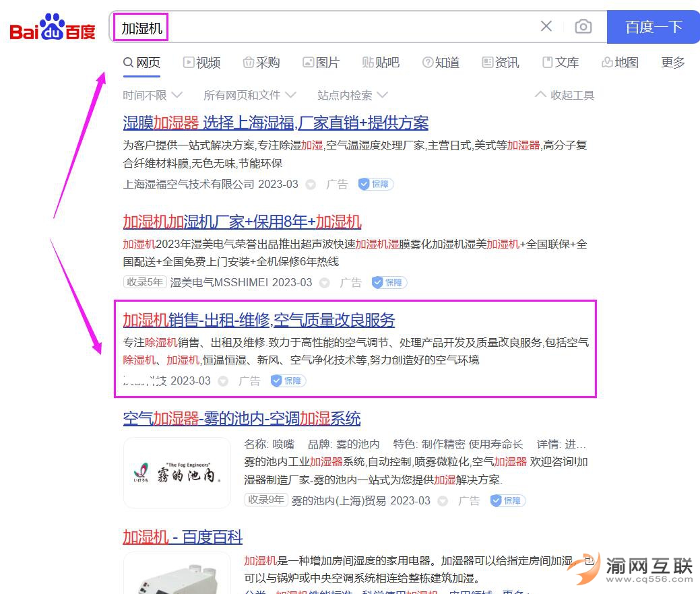Image resolution: width=700 pixels, height=594 pixels.
Task: Click 收录9年 badge on 雾的池内 result
Action: coord(266,500)
